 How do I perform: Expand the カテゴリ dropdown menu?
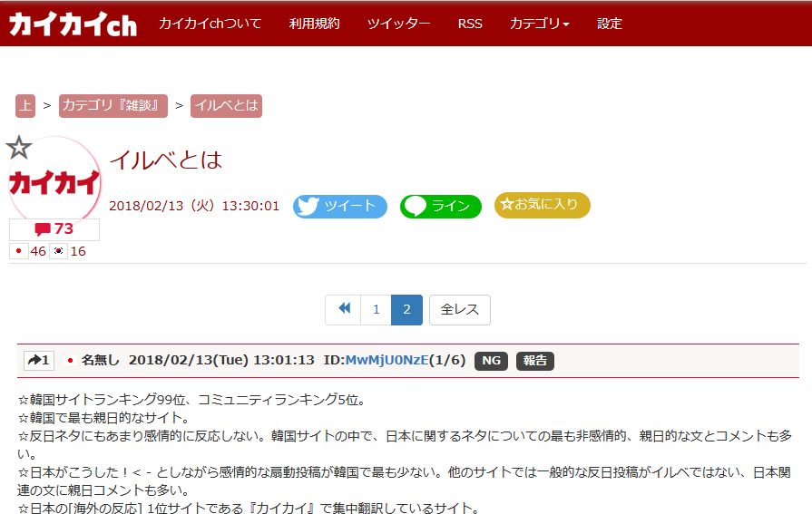pyautogui.click(x=539, y=24)
